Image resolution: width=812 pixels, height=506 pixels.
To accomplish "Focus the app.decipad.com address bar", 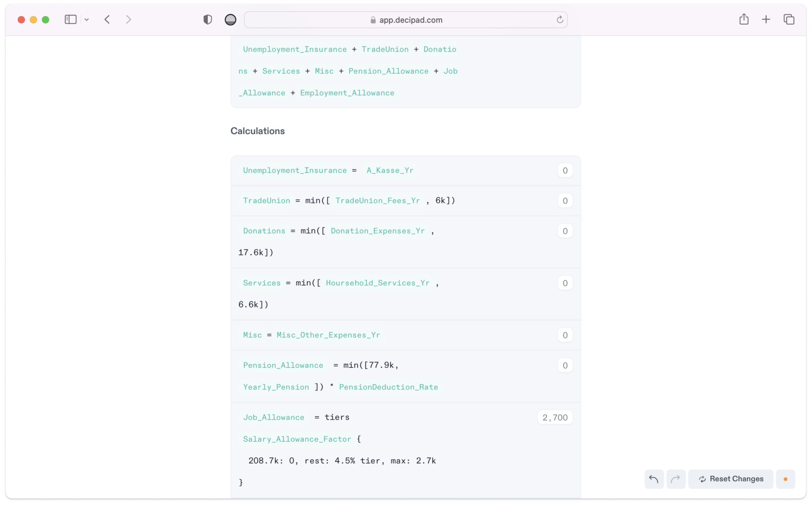I will click(x=406, y=20).
